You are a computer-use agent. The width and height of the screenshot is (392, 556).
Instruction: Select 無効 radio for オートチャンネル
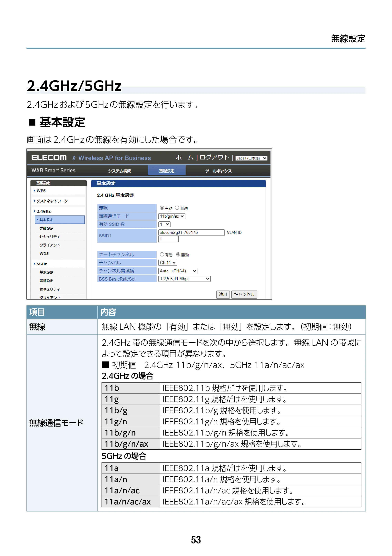178,254
